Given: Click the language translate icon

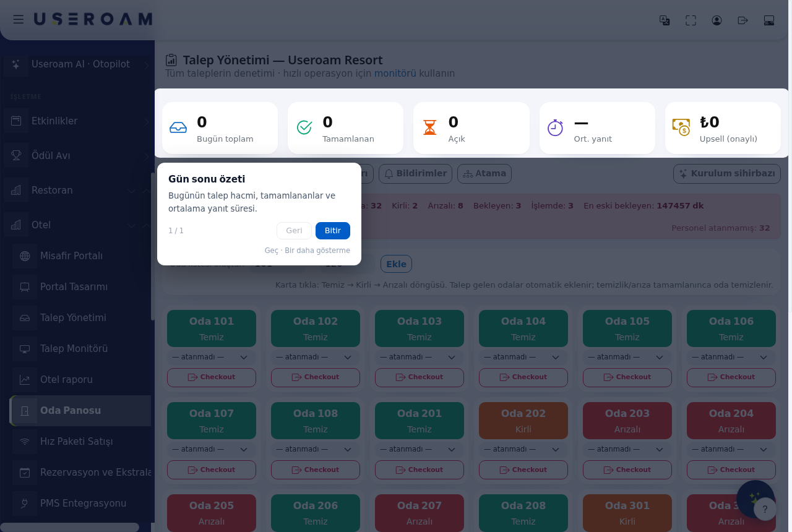Looking at the screenshot, I should 665,20.
